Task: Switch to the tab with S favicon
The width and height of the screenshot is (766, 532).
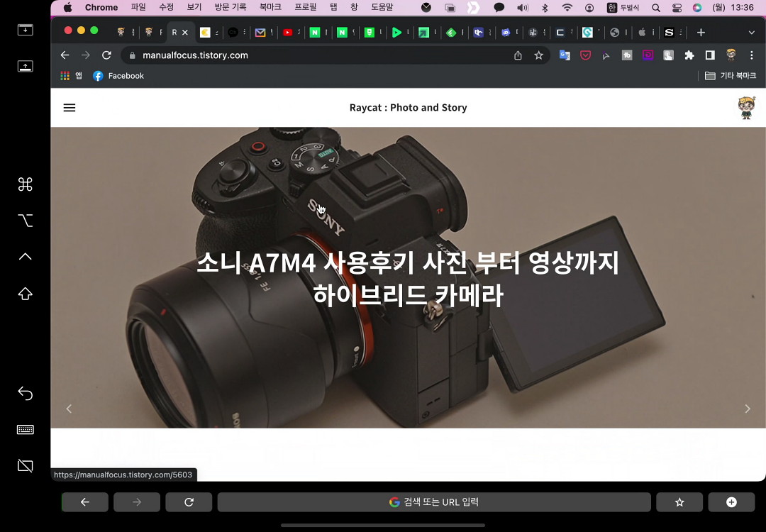Action: point(669,32)
